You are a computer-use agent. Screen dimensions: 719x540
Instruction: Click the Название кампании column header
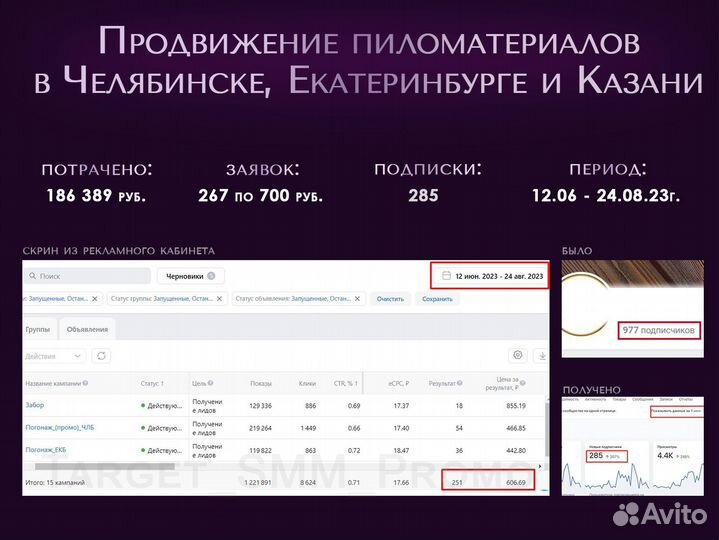53,383
